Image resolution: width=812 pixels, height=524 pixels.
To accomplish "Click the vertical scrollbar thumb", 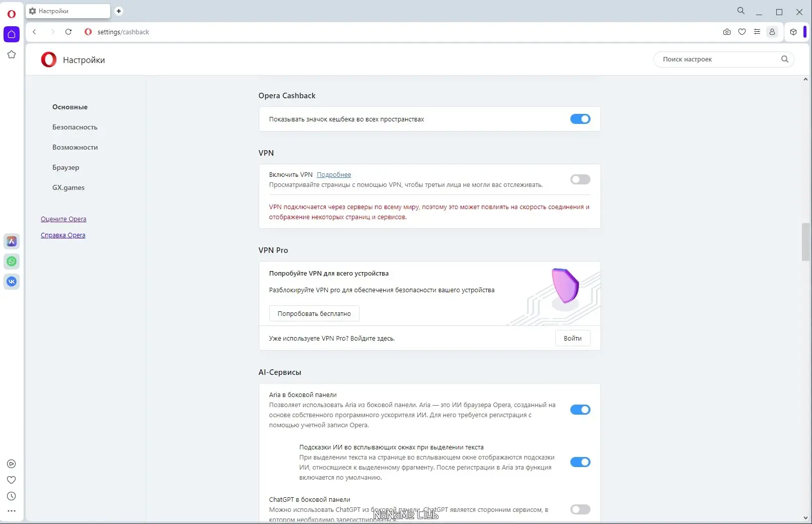I will click(805, 242).
